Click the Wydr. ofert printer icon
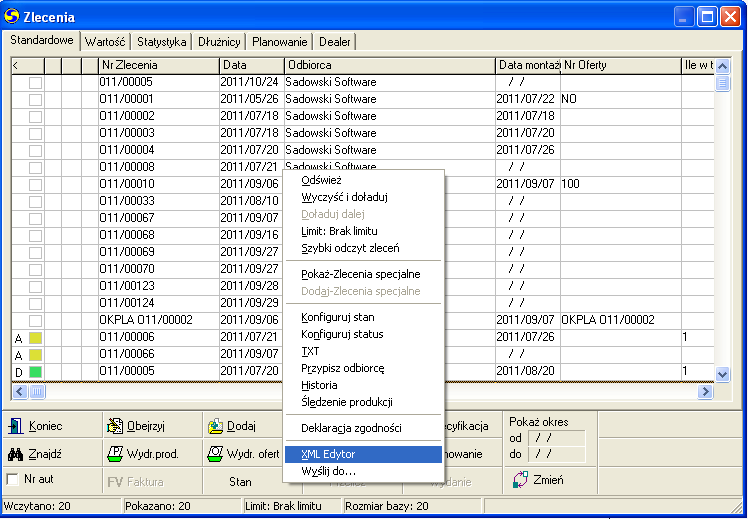Screen dimensions: 748x519 click(215, 454)
